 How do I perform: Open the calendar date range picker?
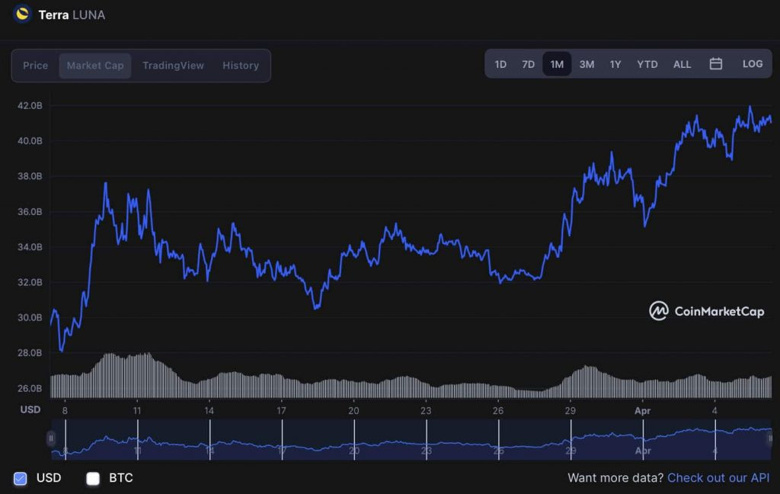click(716, 64)
